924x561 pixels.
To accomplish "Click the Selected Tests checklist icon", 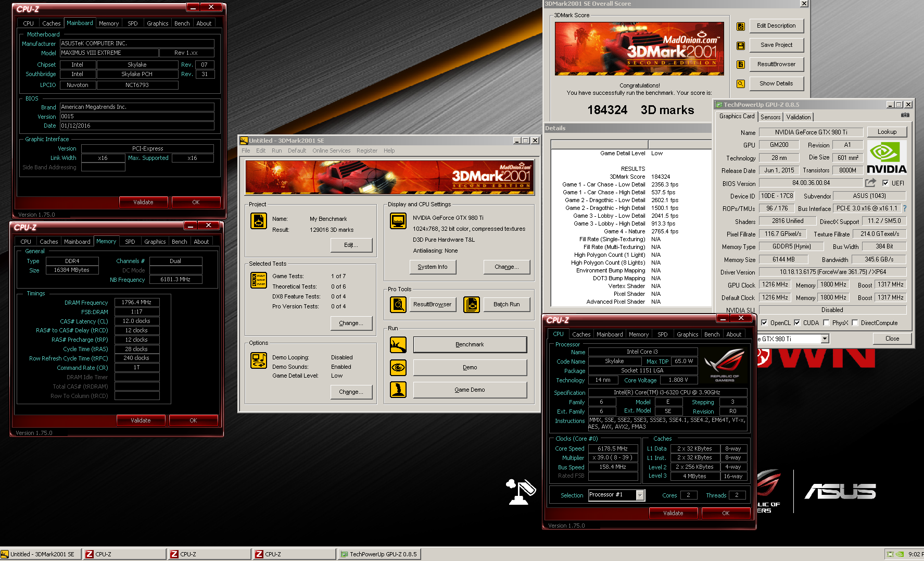I will (259, 280).
